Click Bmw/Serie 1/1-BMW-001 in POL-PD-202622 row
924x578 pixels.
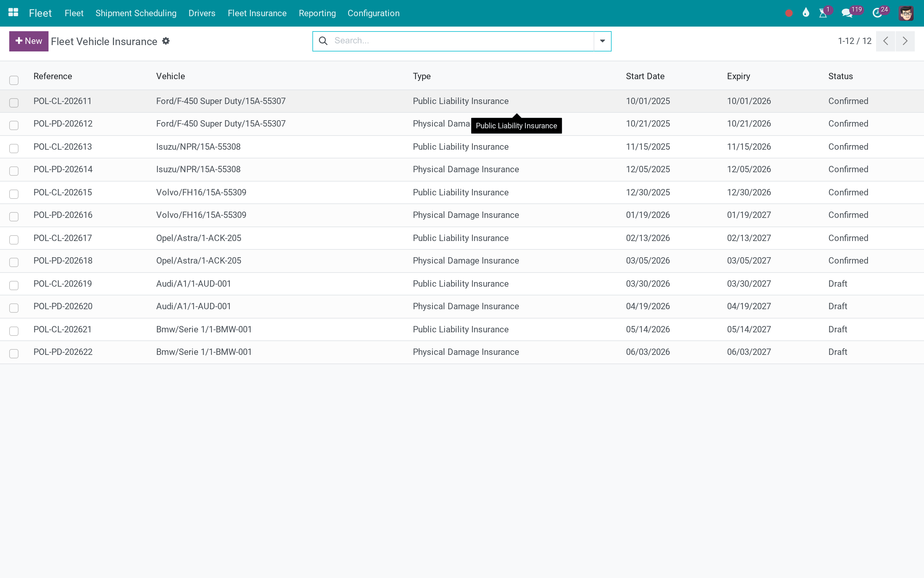pyautogui.click(x=204, y=352)
